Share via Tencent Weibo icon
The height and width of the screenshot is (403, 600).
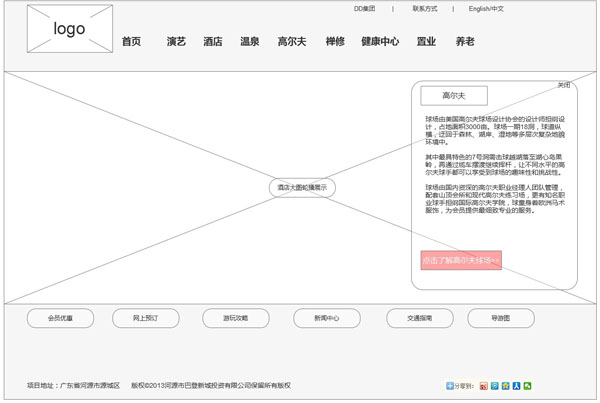(x=494, y=386)
